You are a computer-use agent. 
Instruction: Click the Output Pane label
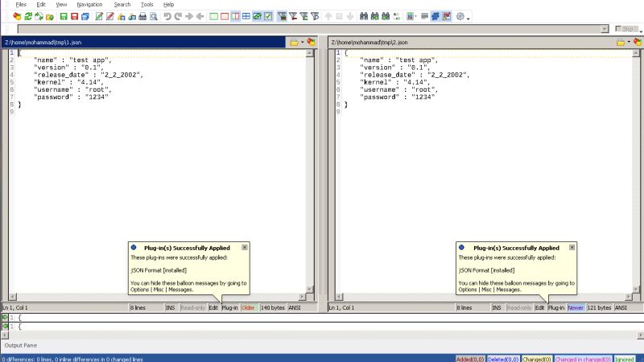(21, 345)
